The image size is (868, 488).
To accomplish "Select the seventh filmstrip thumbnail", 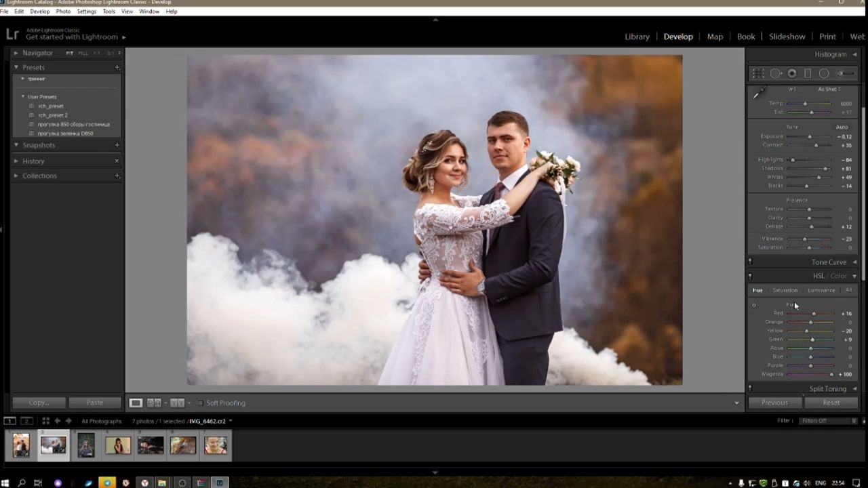I will click(x=216, y=445).
